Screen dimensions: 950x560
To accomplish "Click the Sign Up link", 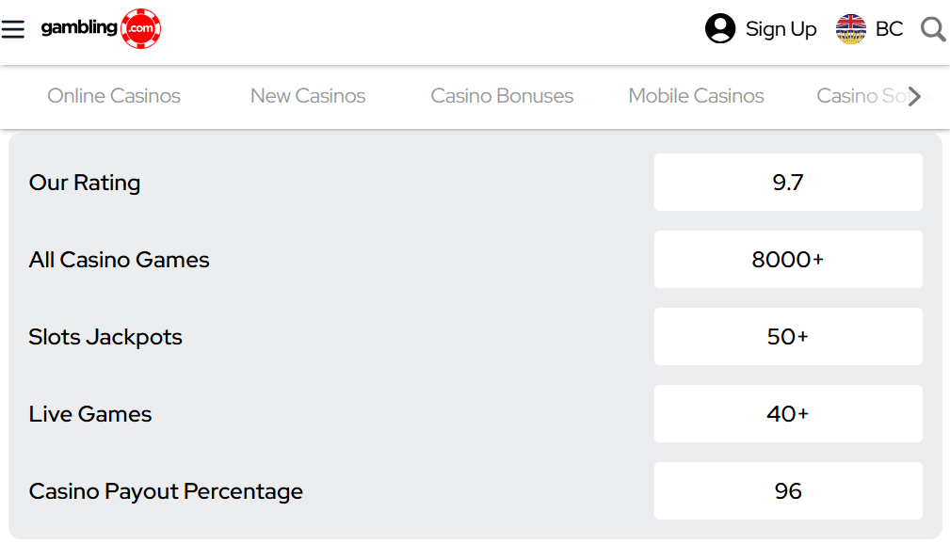I will 781,29.
